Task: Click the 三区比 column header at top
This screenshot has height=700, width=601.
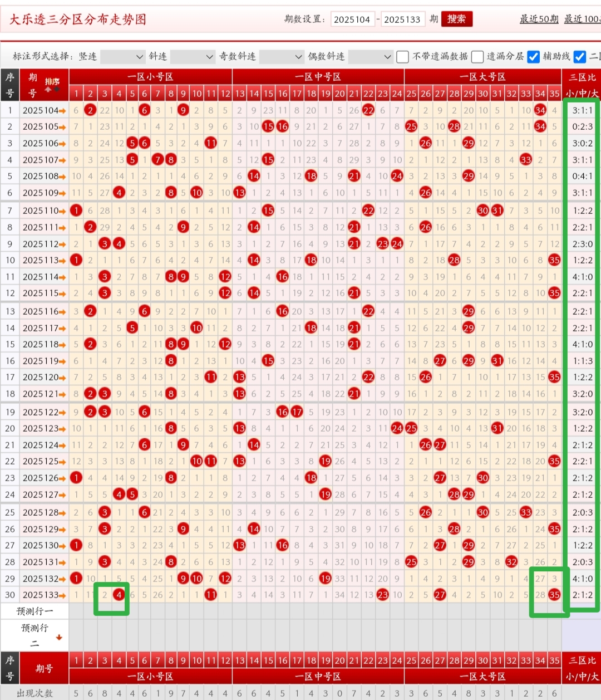Action: pyautogui.click(x=582, y=77)
